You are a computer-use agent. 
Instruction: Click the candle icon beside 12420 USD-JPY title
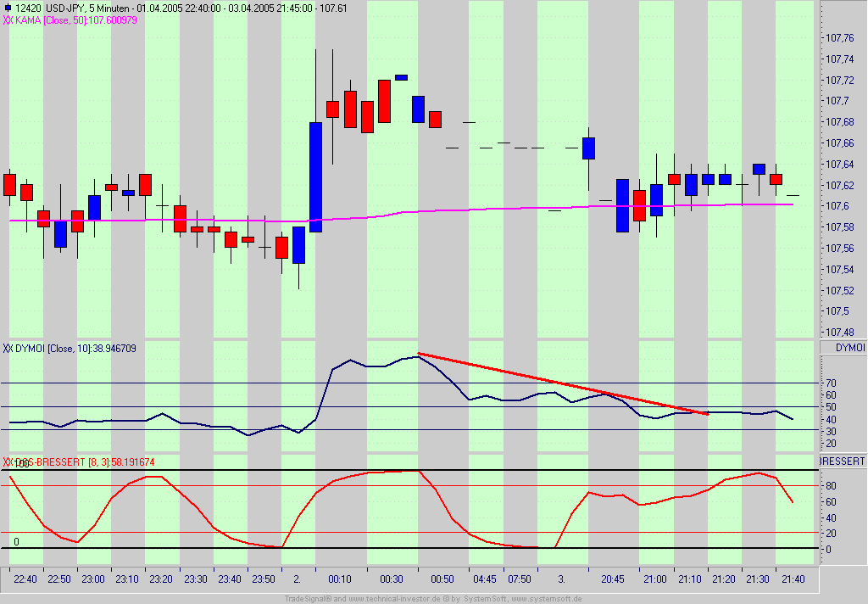7,8
